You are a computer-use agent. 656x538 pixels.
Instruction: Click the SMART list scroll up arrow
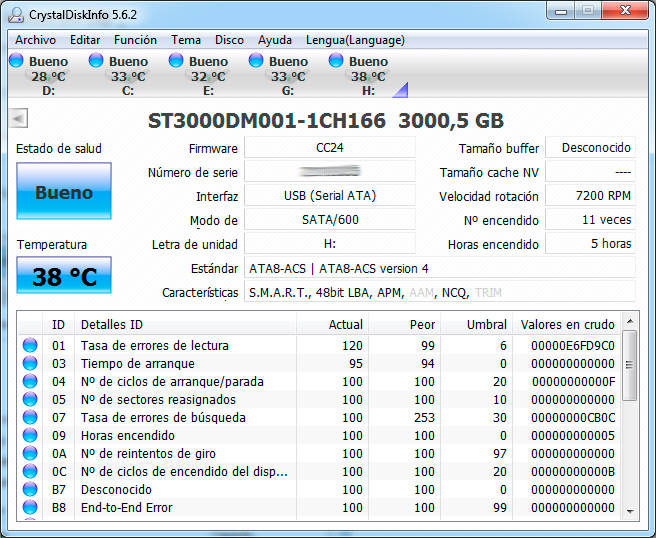coord(630,321)
